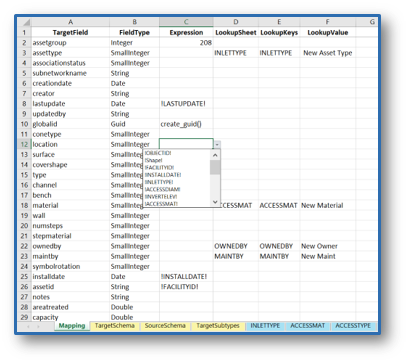Select the location cell
Viewport: 409px width, 363px height.
[x=70, y=144]
